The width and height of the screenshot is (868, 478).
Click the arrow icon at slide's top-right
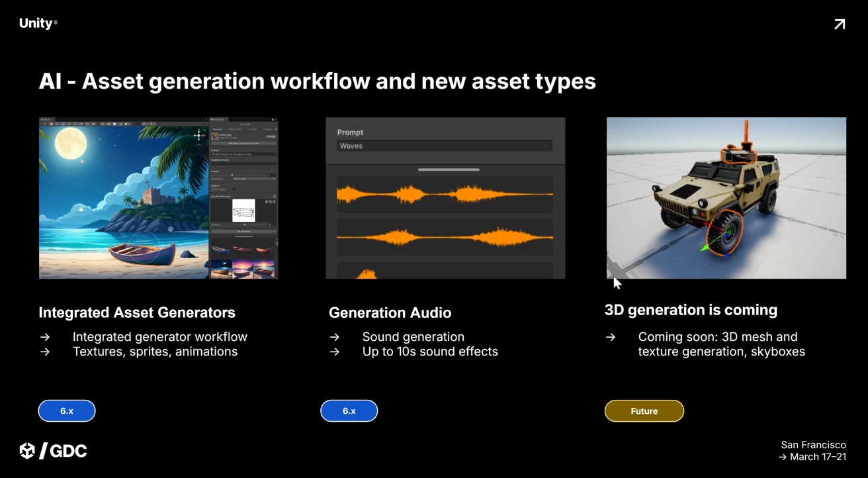840,24
